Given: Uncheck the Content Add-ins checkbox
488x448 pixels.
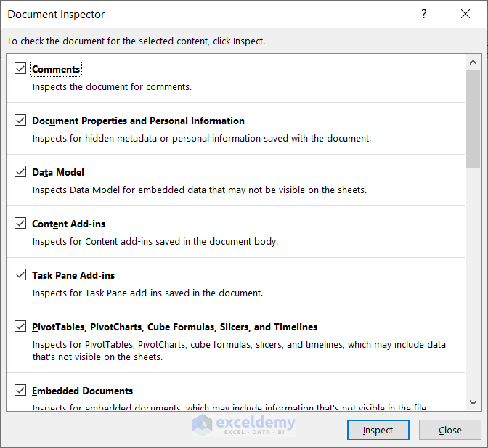Looking at the screenshot, I should pyautogui.click(x=20, y=224).
